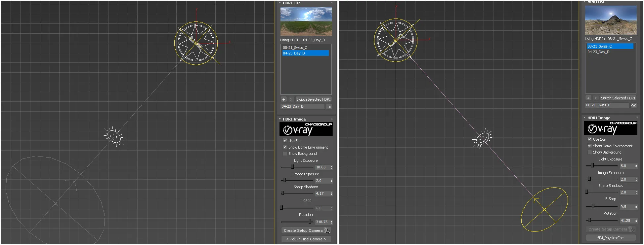Toggle Use Sun checkbox in right panel

point(590,139)
